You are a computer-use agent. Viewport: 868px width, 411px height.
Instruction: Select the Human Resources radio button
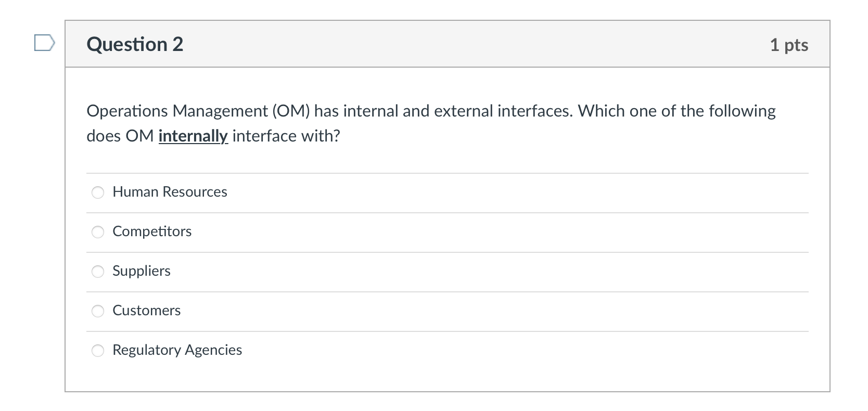click(98, 192)
